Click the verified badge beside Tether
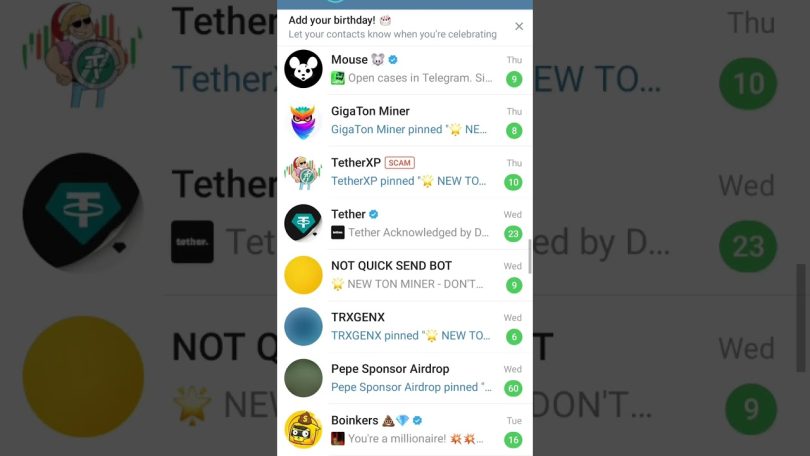The height and width of the screenshot is (456, 810). tap(373, 214)
